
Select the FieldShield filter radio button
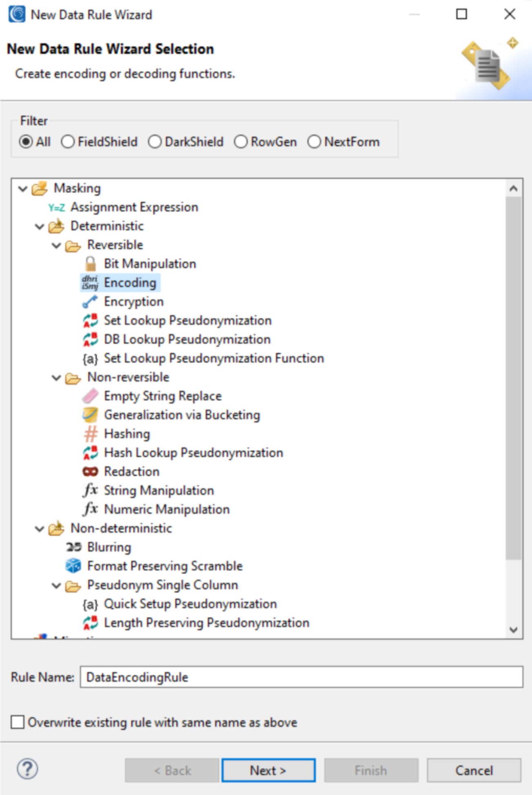click(68, 142)
